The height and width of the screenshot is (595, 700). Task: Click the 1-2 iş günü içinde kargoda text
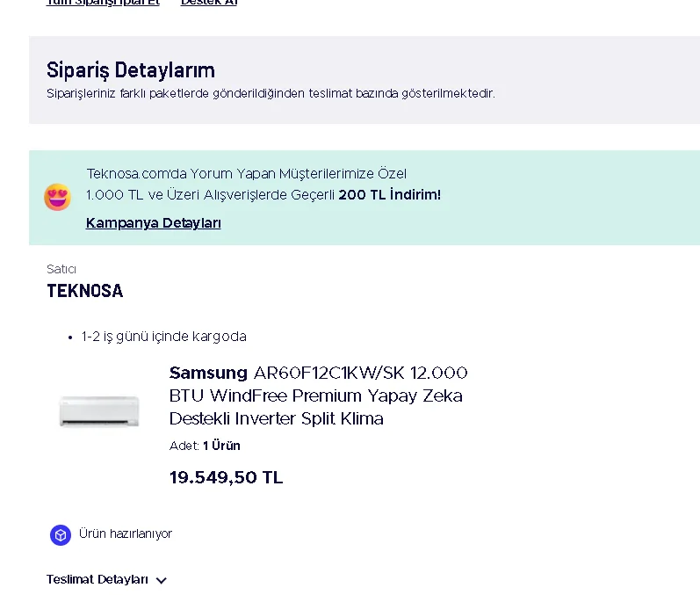point(164,337)
